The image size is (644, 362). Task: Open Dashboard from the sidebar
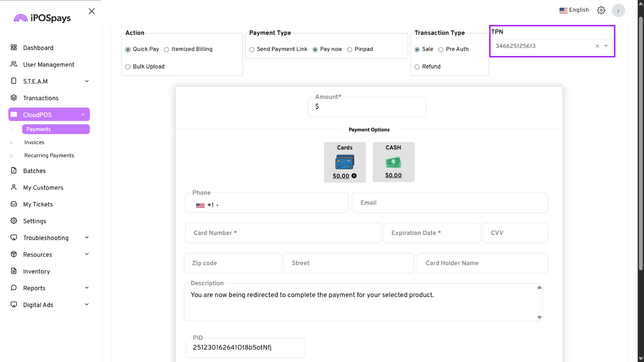38,48
